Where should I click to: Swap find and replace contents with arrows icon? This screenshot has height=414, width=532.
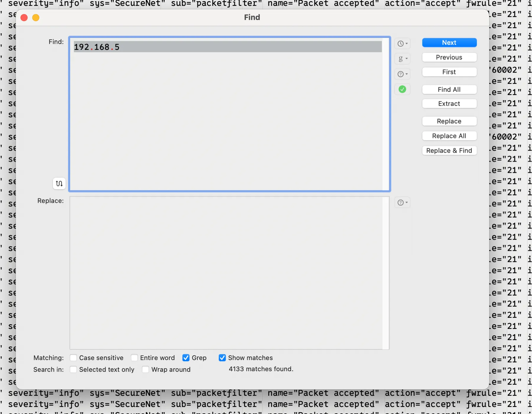click(59, 183)
